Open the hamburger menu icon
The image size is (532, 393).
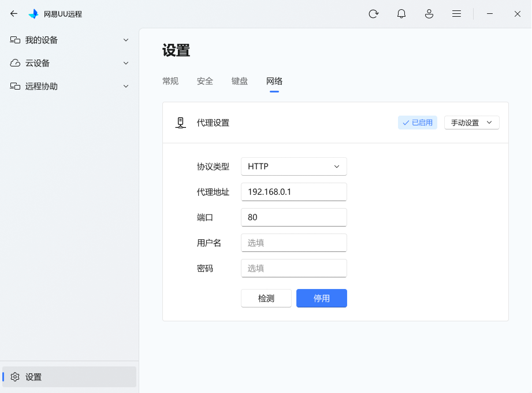(x=457, y=14)
